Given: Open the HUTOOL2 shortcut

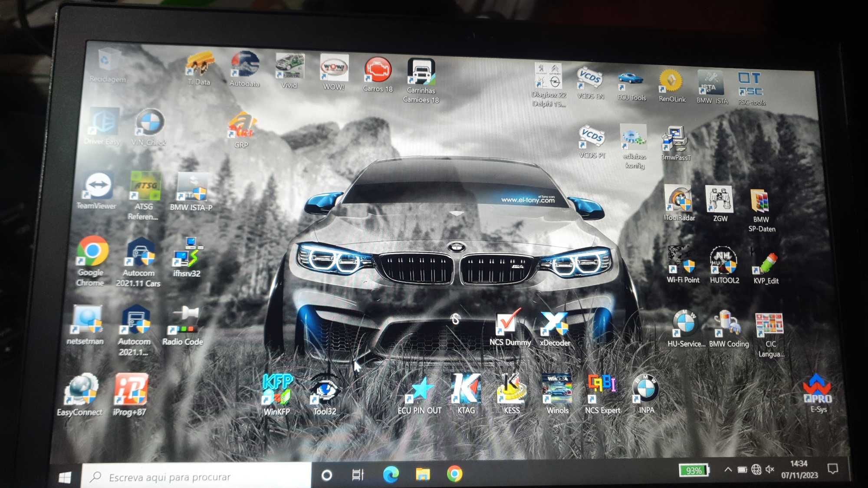Looking at the screenshot, I should 724,265.
